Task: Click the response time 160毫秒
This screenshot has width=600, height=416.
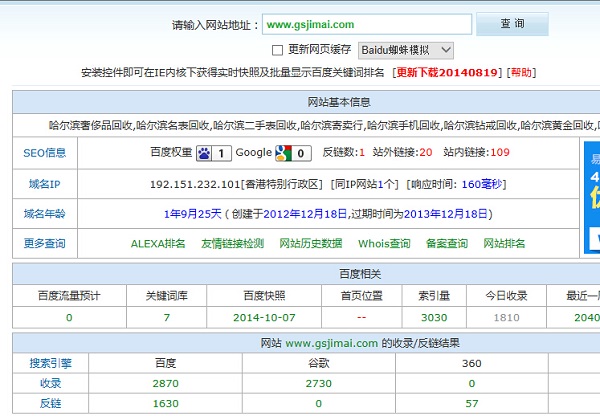Action: point(482,184)
